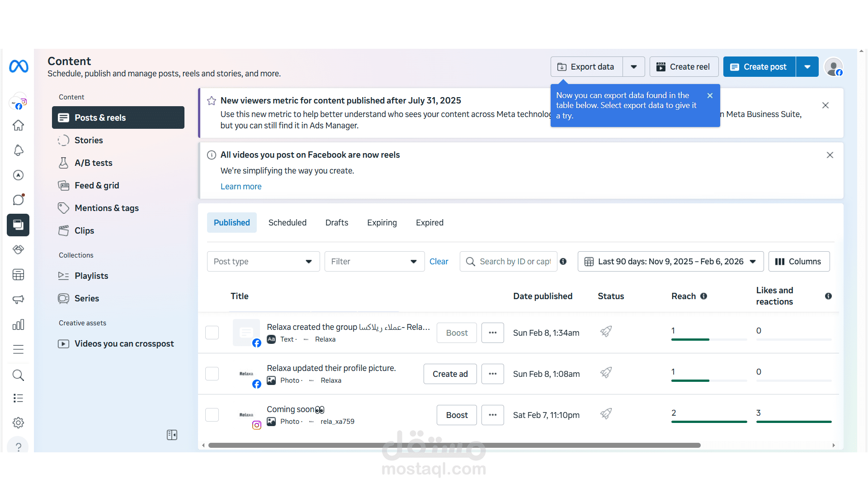Open Feed & grid section
Viewport: 868px width, 488px height.
point(118,185)
